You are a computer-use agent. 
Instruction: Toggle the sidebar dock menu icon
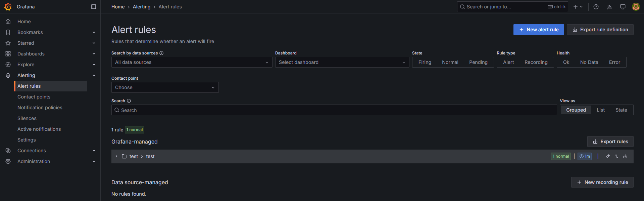pos(94,7)
